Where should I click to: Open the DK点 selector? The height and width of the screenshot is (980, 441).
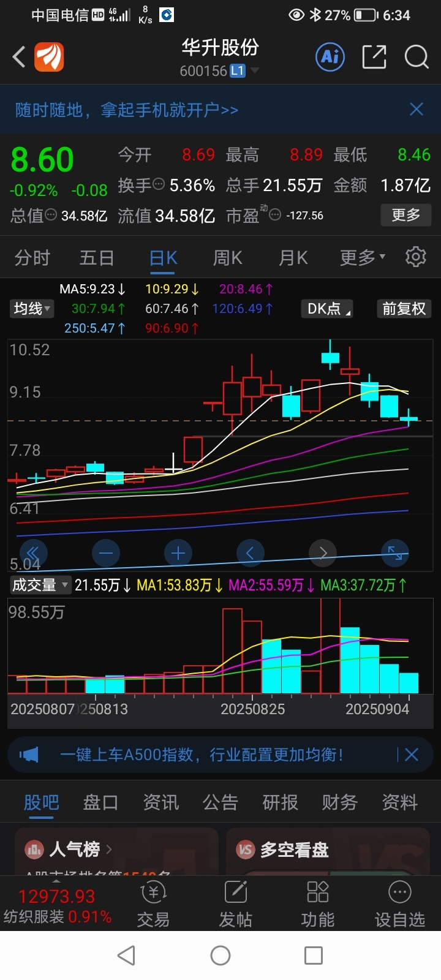pyautogui.click(x=328, y=309)
